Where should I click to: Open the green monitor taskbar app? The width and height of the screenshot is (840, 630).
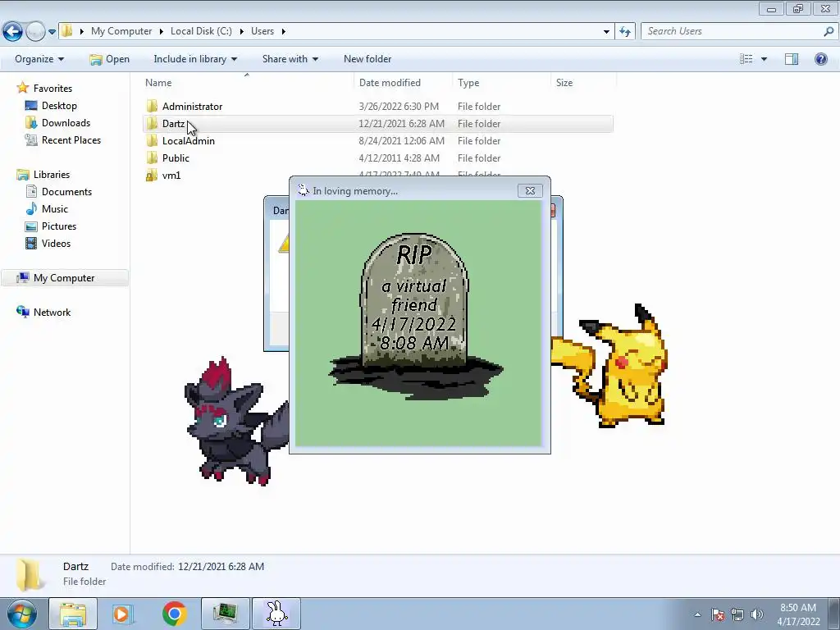(225, 614)
